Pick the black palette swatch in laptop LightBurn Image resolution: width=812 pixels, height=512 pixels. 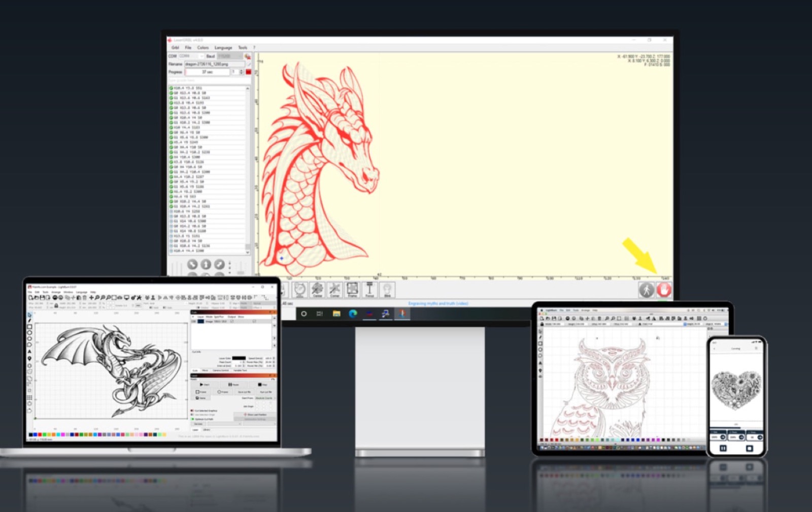pos(31,434)
